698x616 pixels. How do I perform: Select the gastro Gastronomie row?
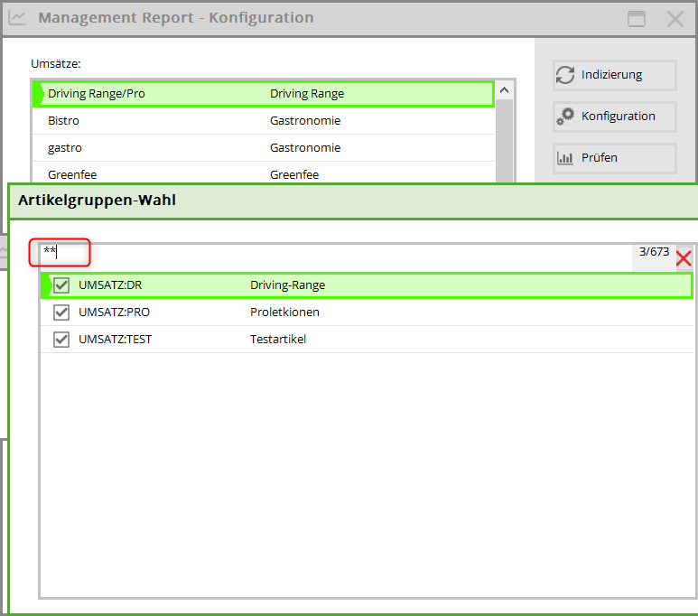[262, 148]
